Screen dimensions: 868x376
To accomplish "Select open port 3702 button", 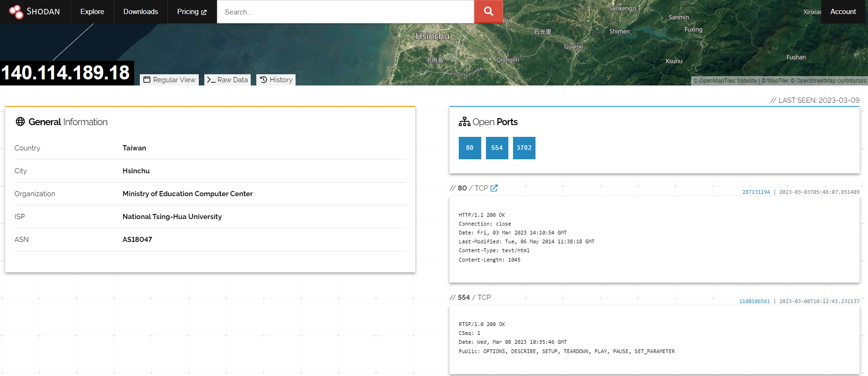I will [x=524, y=148].
